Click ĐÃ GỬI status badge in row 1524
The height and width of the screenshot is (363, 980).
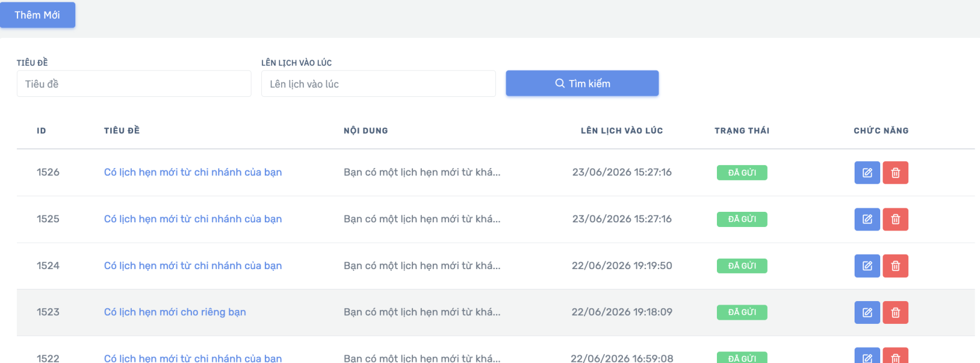tap(742, 266)
